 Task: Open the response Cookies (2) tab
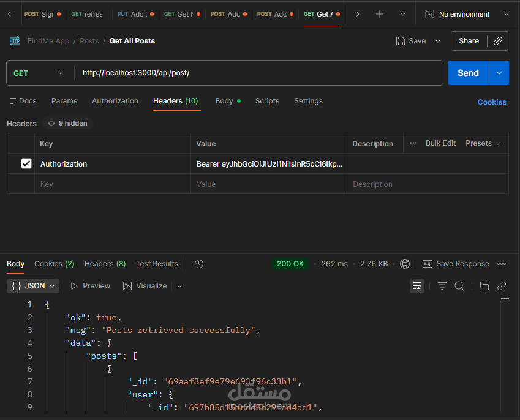55,264
